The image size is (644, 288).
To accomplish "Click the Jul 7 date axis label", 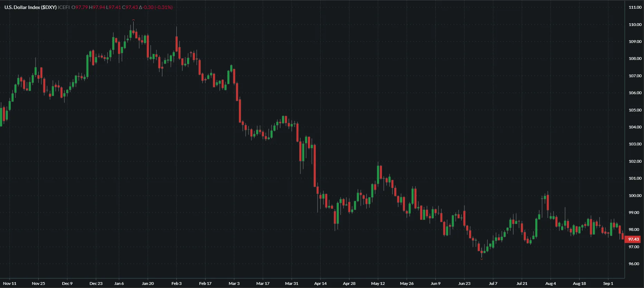I will click(493, 284).
